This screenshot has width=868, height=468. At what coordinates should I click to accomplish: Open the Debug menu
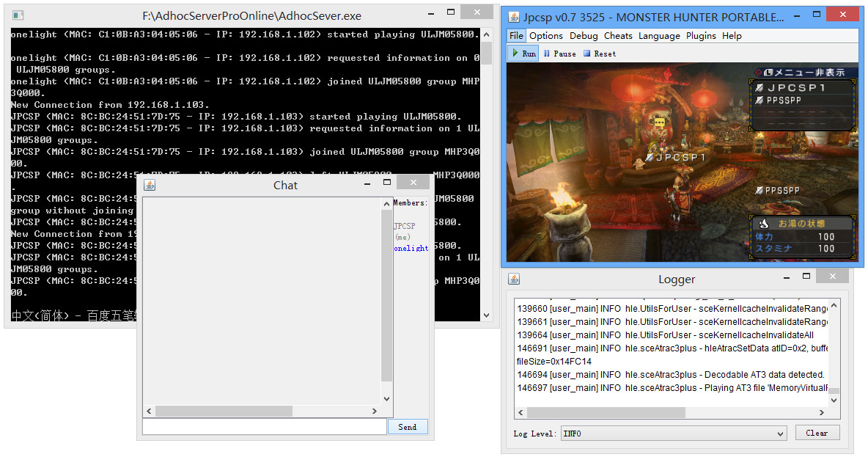click(584, 35)
